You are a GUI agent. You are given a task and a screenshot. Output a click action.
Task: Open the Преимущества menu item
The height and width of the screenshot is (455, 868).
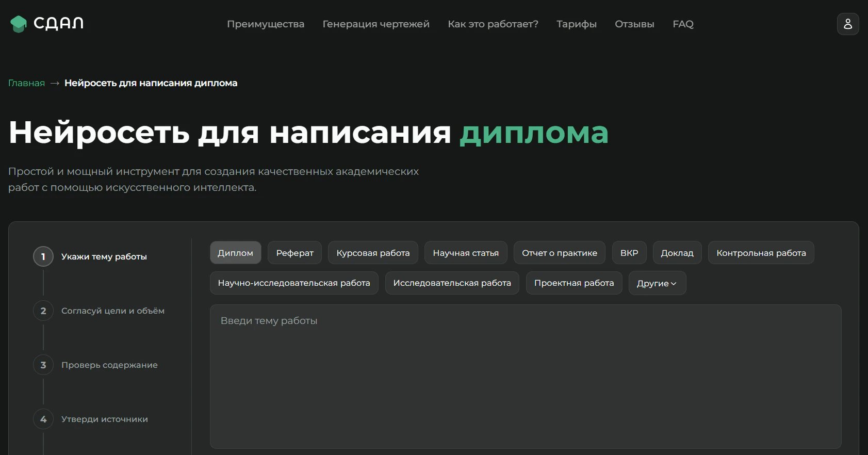click(266, 24)
